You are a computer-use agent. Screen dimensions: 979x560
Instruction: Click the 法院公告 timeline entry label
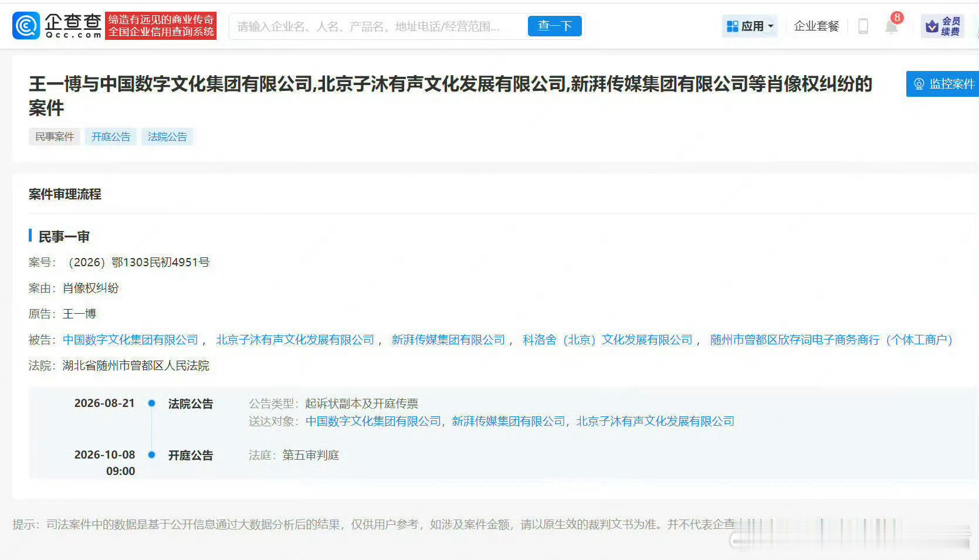click(x=191, y=403)
